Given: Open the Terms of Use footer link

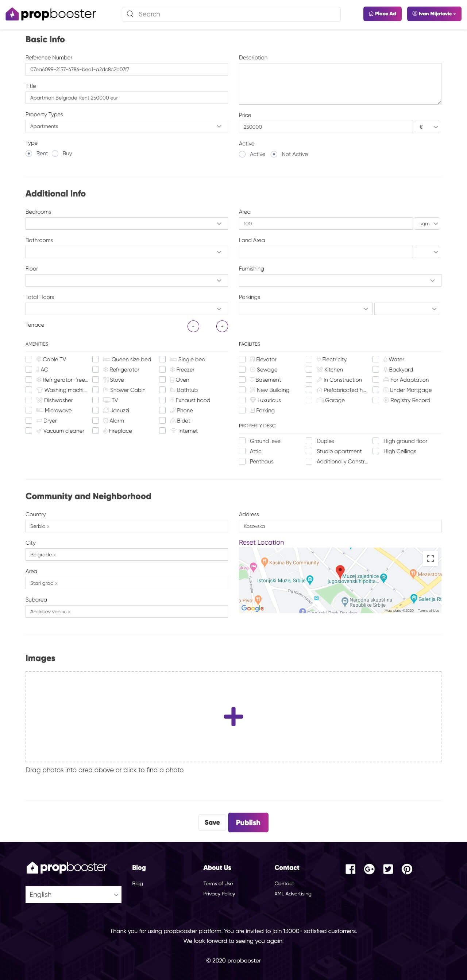Looking at the screenshot, I should (218, 883).
